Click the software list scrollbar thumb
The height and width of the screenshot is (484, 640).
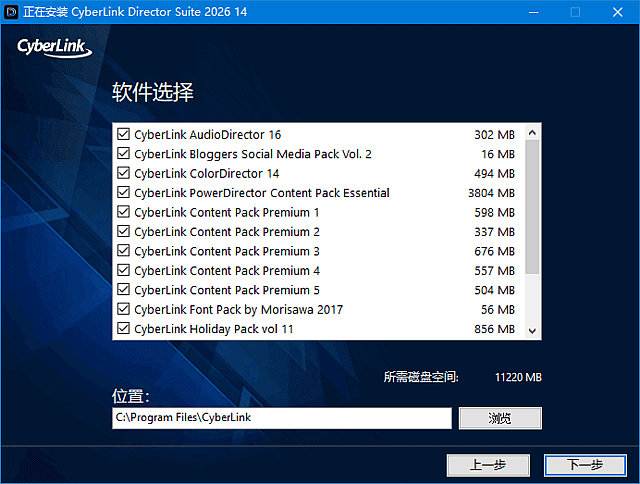(x=532, y=205)
